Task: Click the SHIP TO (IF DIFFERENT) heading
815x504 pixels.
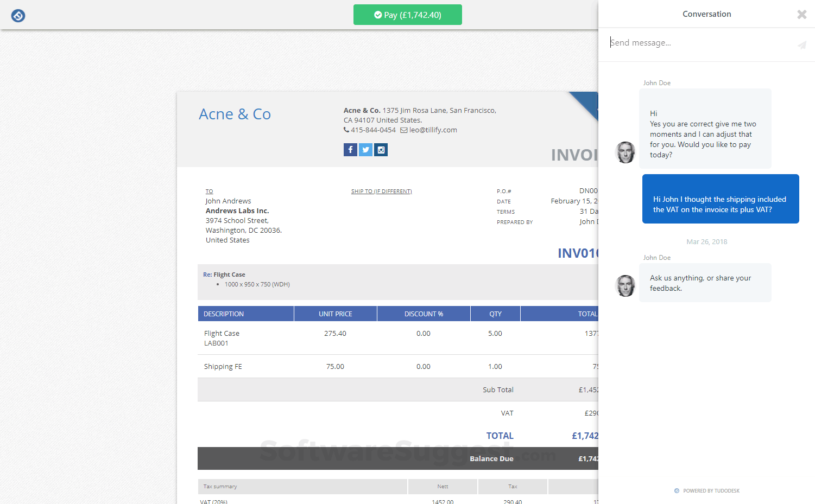Action: pyautogui.click(x=382, y=192)
